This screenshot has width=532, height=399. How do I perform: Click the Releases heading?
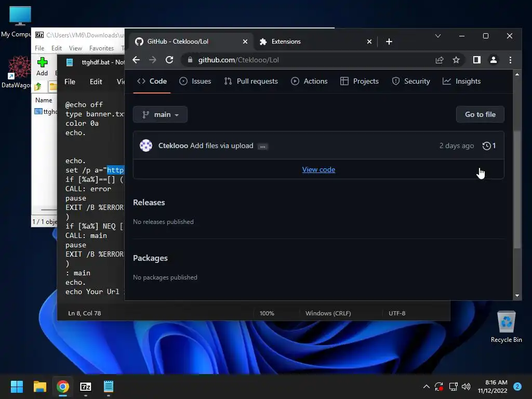click(149, 203)
